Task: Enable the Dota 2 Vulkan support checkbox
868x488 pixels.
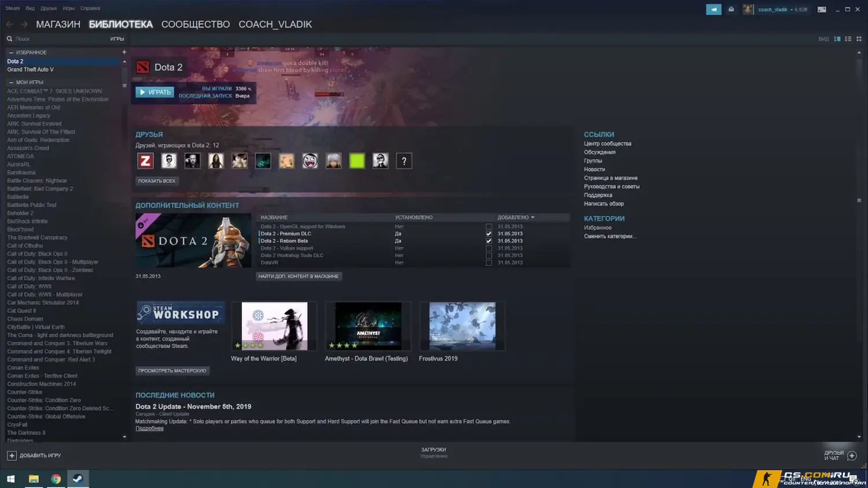Action: [489, 248]
